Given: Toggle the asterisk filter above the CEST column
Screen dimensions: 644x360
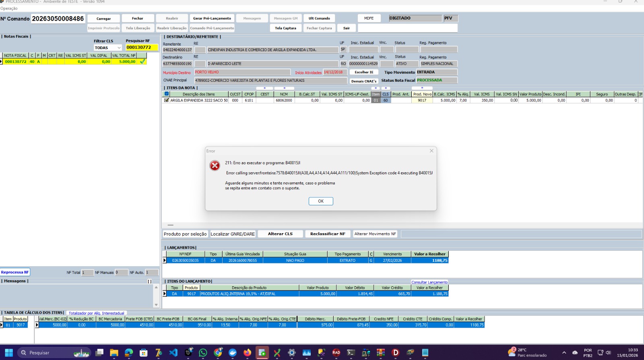Looking at the screenshot, I should pos(264,88).
